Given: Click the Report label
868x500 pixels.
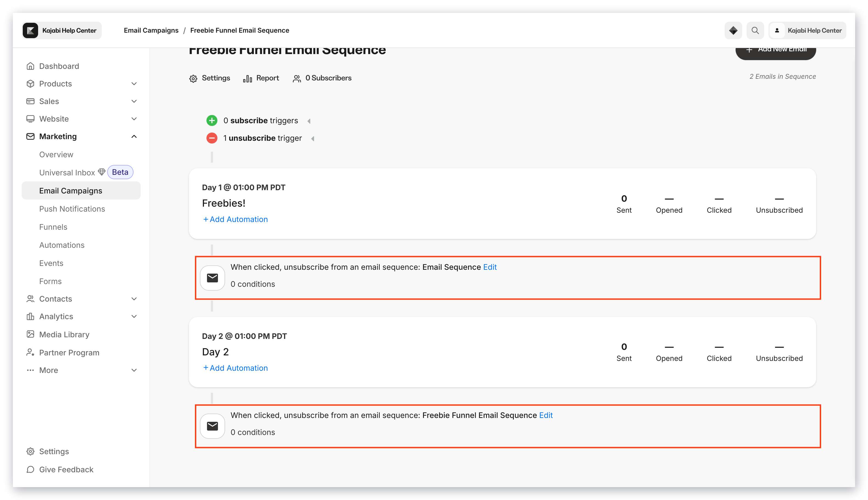Looking at the screenshot, I should (268, 78).
